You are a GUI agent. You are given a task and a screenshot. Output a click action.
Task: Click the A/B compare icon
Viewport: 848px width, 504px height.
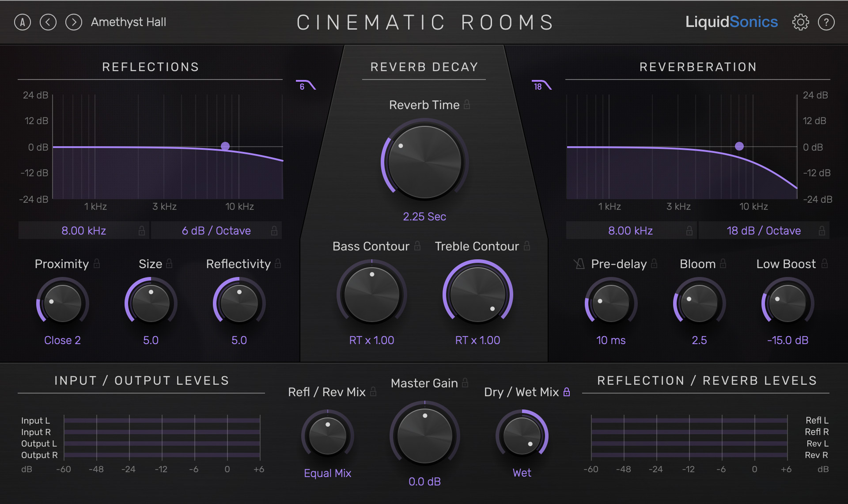[23, 22]
